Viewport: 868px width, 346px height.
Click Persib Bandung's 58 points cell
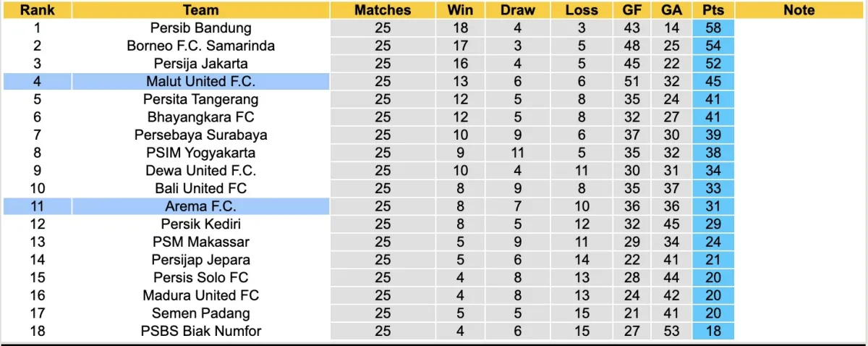[x=712, y=28]
